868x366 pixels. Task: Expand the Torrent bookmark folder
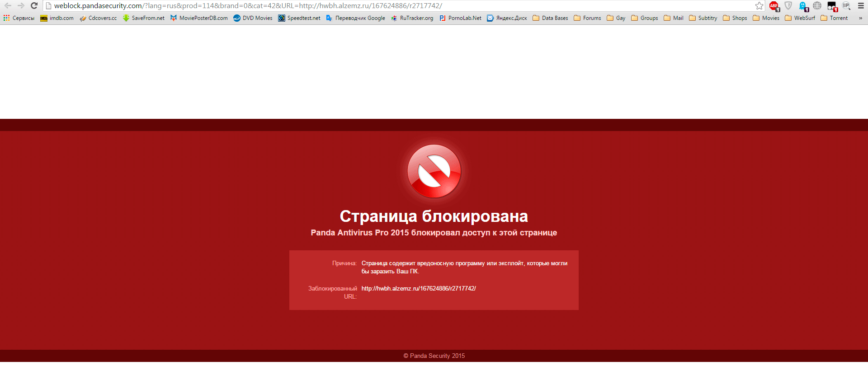tap(835, 18)
